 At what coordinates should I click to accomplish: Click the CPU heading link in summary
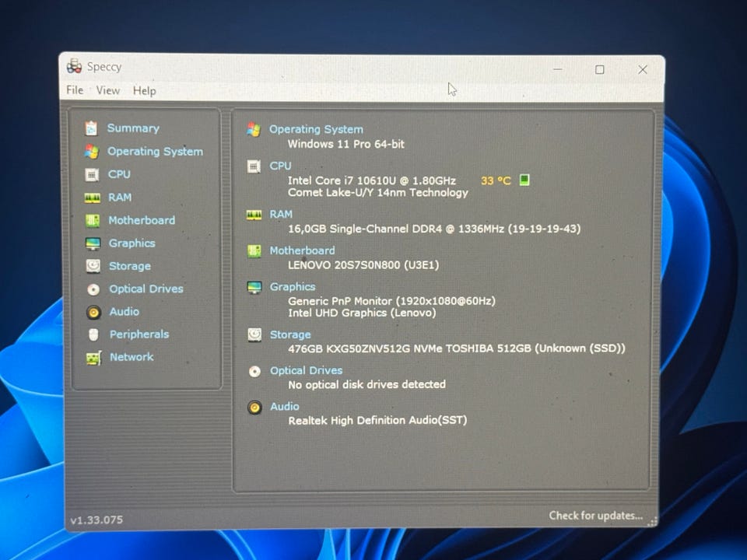point(280,166)
